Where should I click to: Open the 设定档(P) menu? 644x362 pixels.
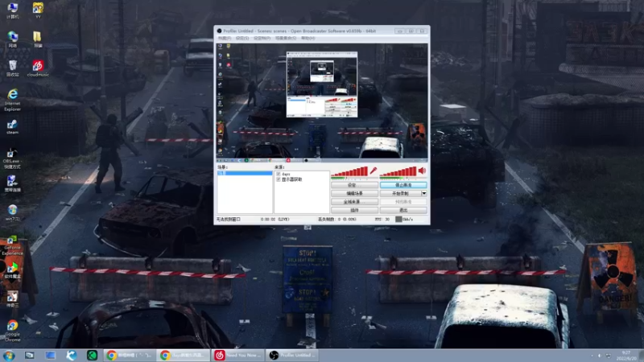pyautogui.click(x=262, y=38)
